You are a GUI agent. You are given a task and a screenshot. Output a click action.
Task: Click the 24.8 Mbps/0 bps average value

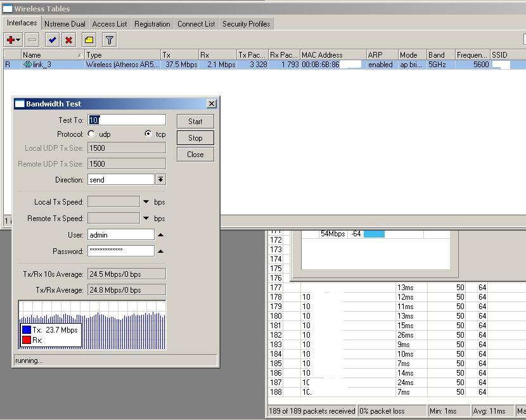click(127, 290)
